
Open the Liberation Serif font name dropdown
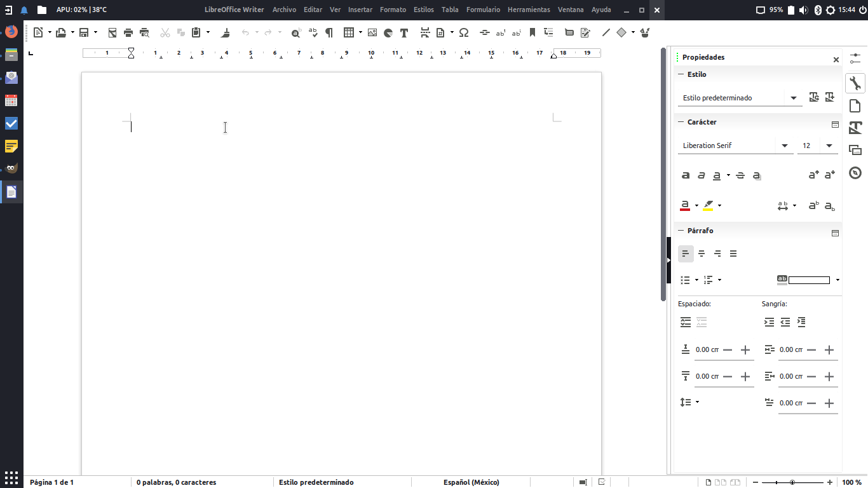coord(785,146)
